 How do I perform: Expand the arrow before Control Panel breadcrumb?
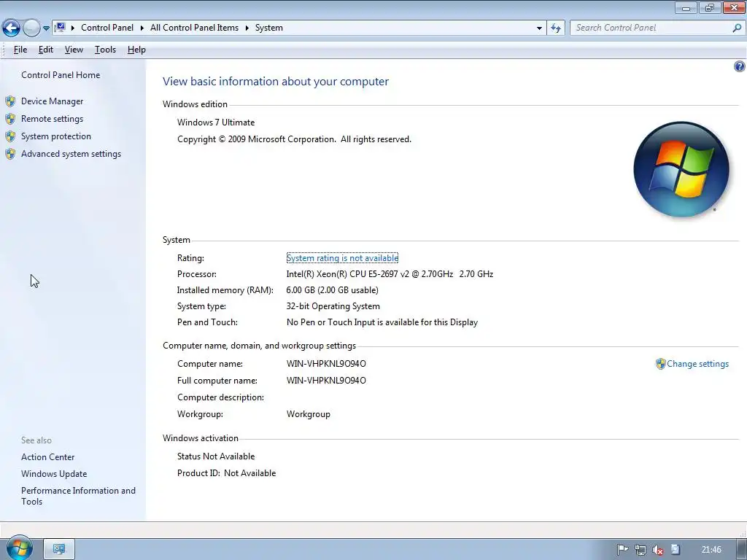click(73, 28)
